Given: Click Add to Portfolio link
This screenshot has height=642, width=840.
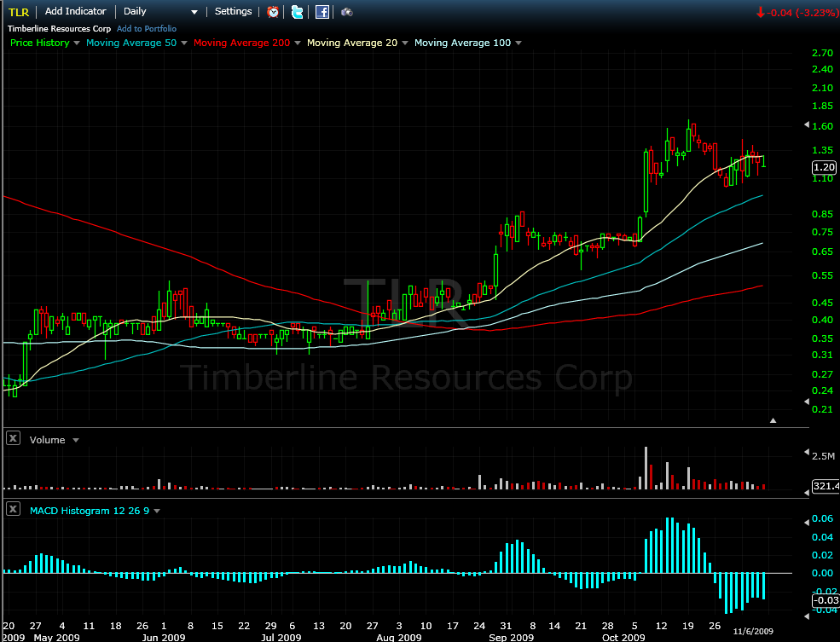Looking at the screenshot, I should 146,29.
